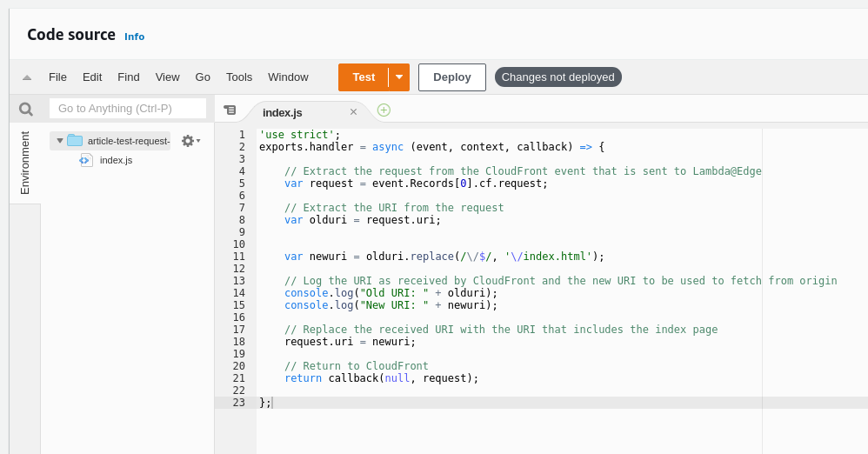Open the Window menu
868x454 pixels.
pos(288,77)
